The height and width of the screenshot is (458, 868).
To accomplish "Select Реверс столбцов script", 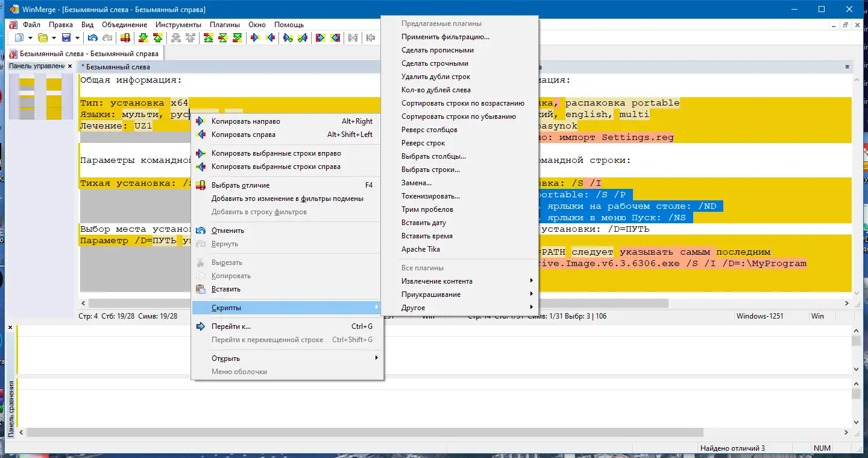I will coord(460,130).
